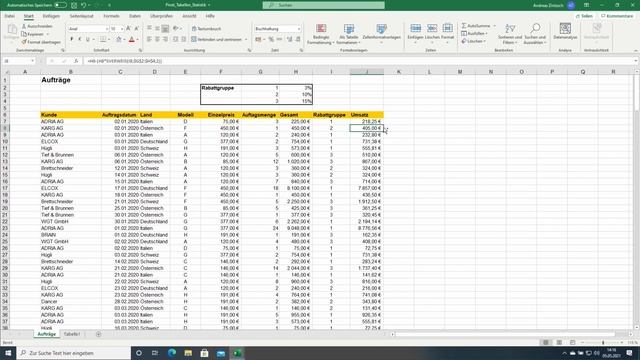Switch to the Einfügen ribbon tab
This screenshot has height=360, width=640.
coord(51,16)
